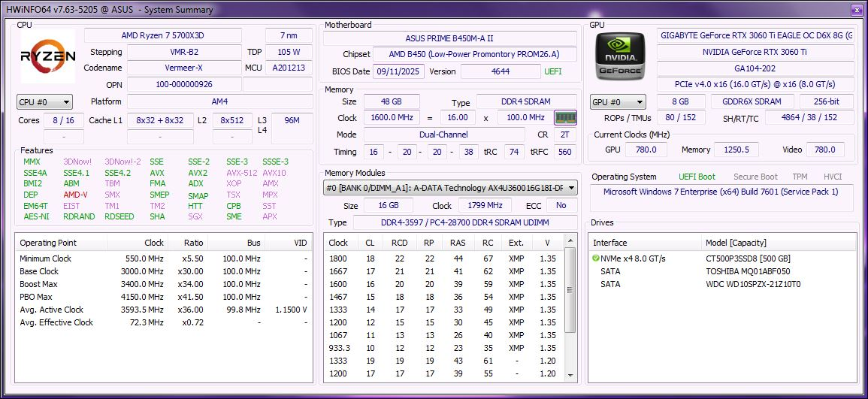Click the HVCI indicator

[833, 177]
